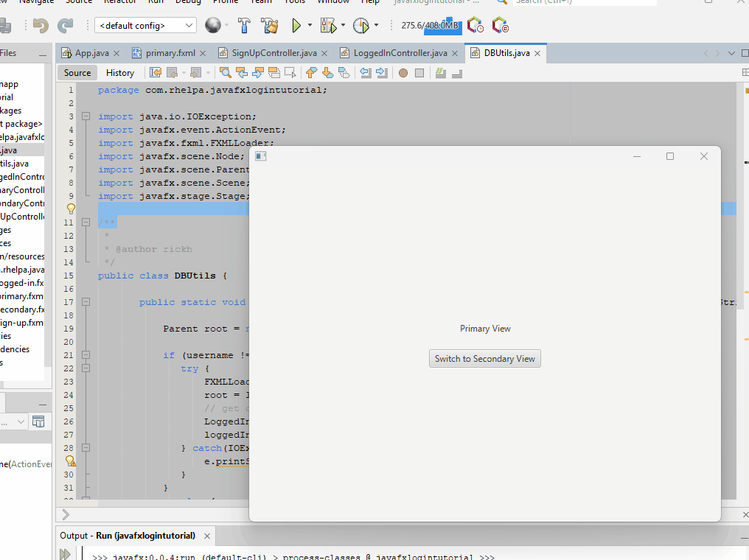Image resolution: width=749 pixels, height=560 pixels.
Task: Click the Undo arrow in the toolbar
Action: [41, 25]
